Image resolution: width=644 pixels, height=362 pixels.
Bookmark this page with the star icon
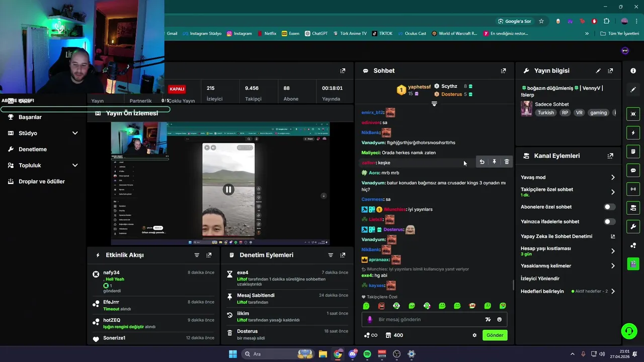(x=541, y=21)
